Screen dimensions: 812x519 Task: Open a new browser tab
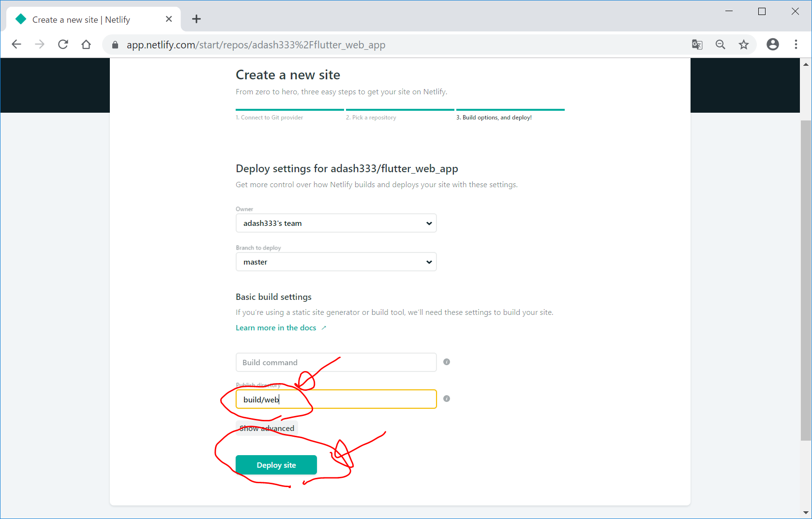(196, 19)
